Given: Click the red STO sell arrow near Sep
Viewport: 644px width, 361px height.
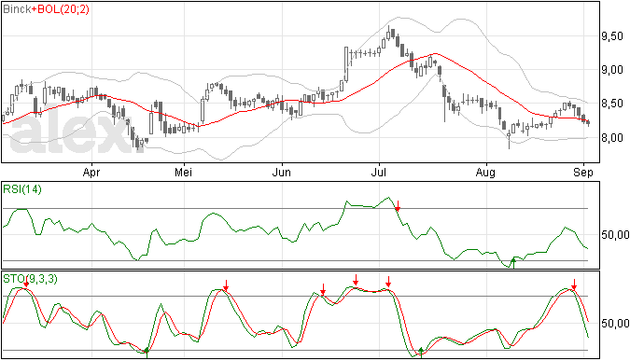Looking at the screenshot, I should [574, 285].
